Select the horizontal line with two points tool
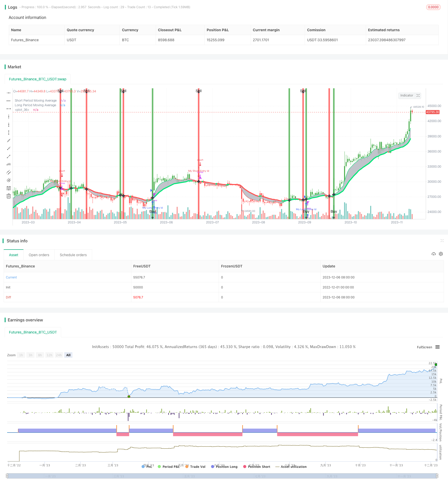 pyautogui.click(x=9, y=101)
